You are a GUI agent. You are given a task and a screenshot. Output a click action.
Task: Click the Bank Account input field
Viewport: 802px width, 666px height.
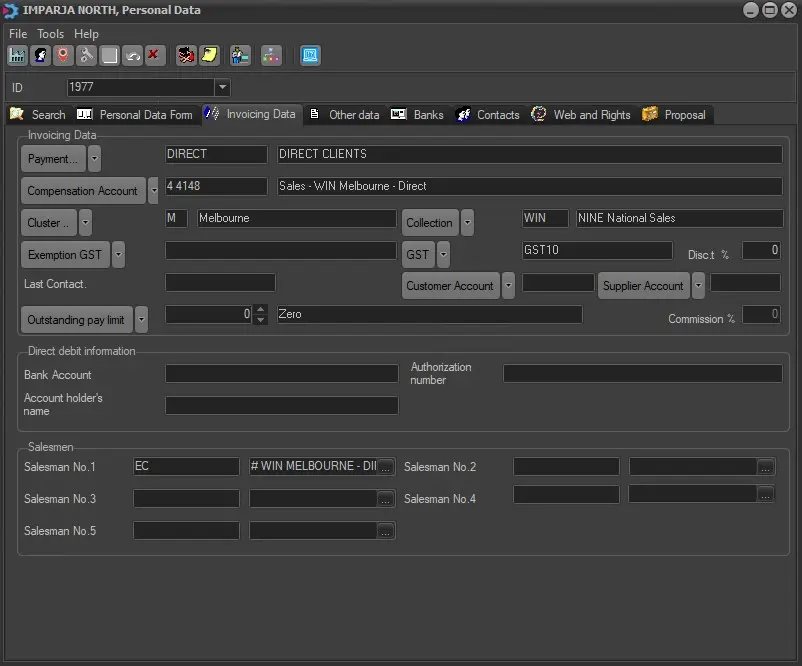pyautogui.click(x=281, y=374)
